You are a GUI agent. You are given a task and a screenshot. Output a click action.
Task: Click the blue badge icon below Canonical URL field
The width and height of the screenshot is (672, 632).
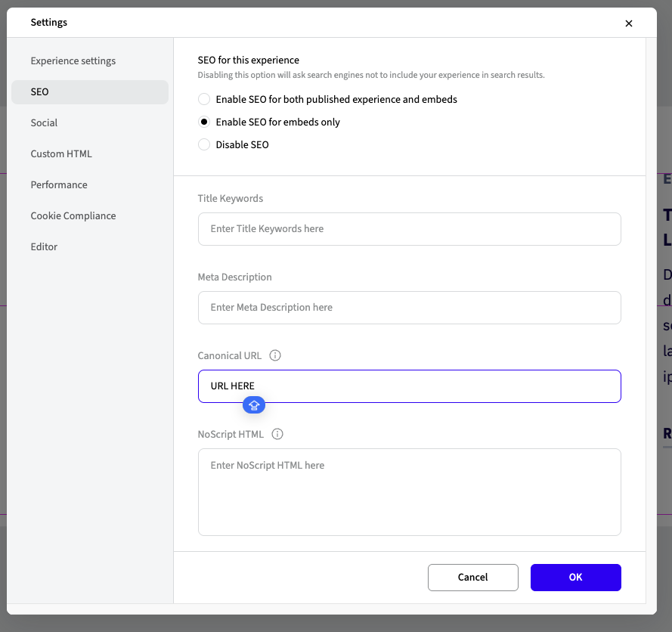click(x=254, y=405)
